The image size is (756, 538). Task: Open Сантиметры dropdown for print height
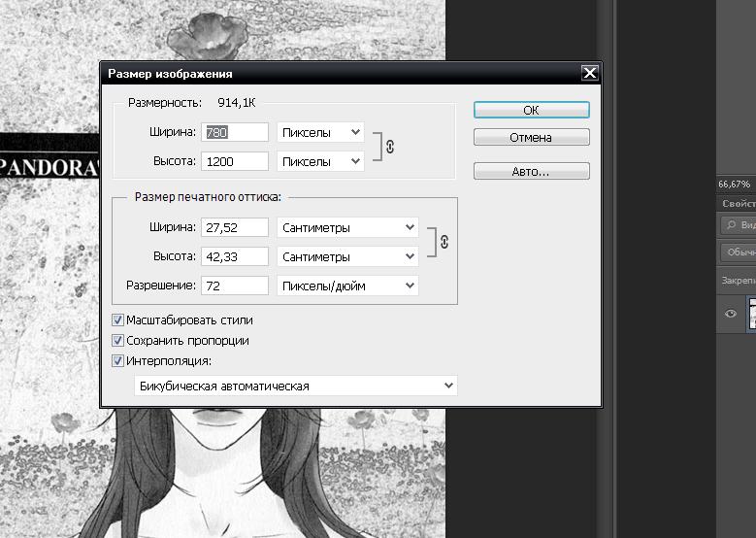(347, 256)
